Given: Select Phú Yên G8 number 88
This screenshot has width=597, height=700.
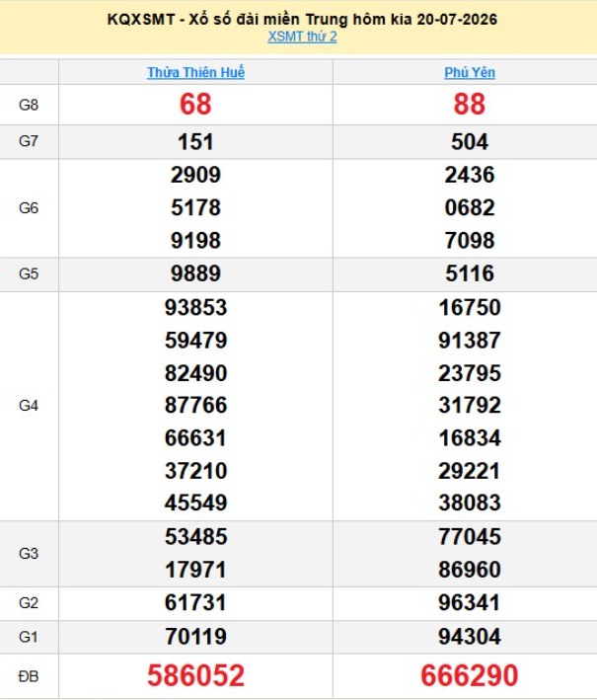Looking at the screenshot, I should pos(470,105).
